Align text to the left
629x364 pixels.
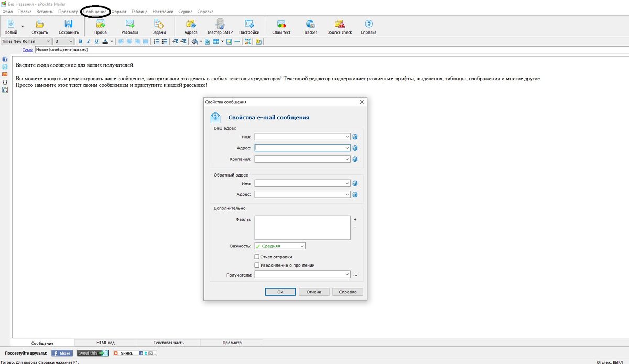click(x=121, y=41)
